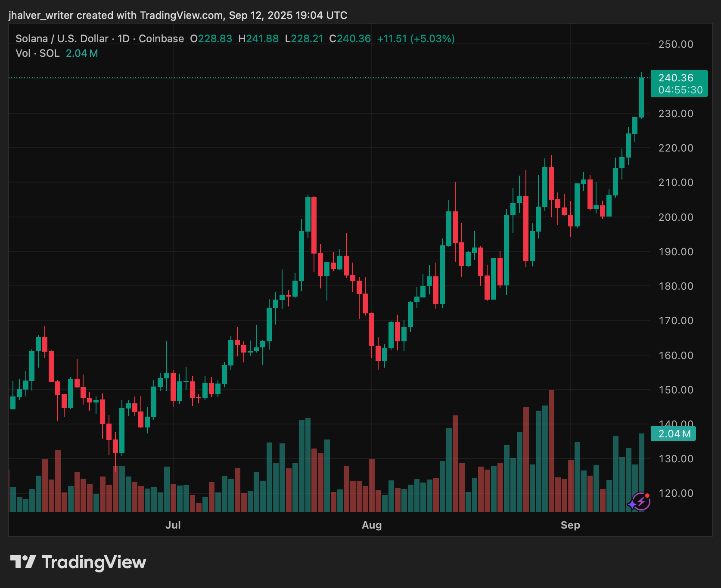Click the green 240.36 price tag on axis
Image resolution: width=721 pixels, height=588 pixels.
676,78
